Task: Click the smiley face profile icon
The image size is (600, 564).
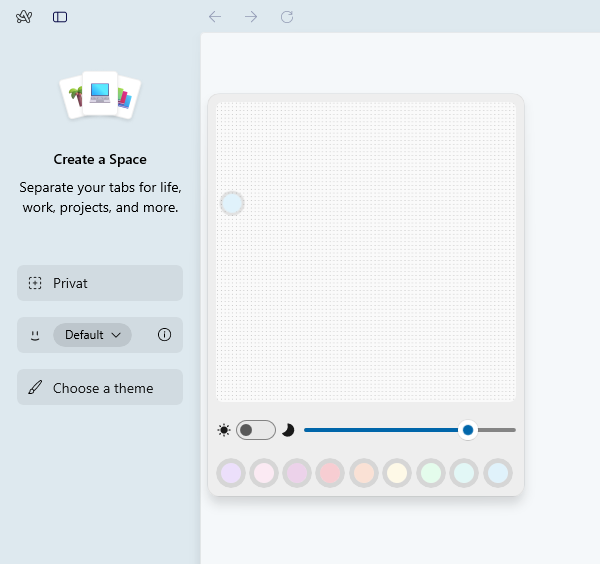Action: coord(35,336)
